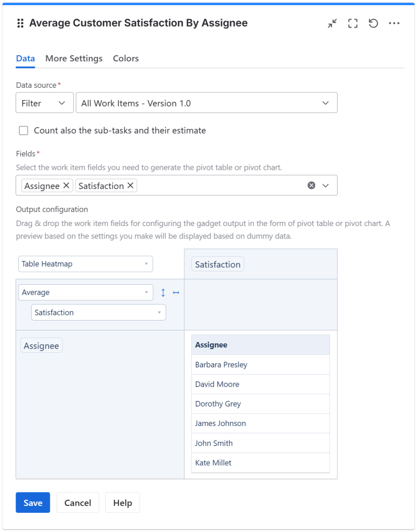The height and width of the screenshot is (532, 416).
Task: Open the more options ellipsis menu
Action: (394, 23)
